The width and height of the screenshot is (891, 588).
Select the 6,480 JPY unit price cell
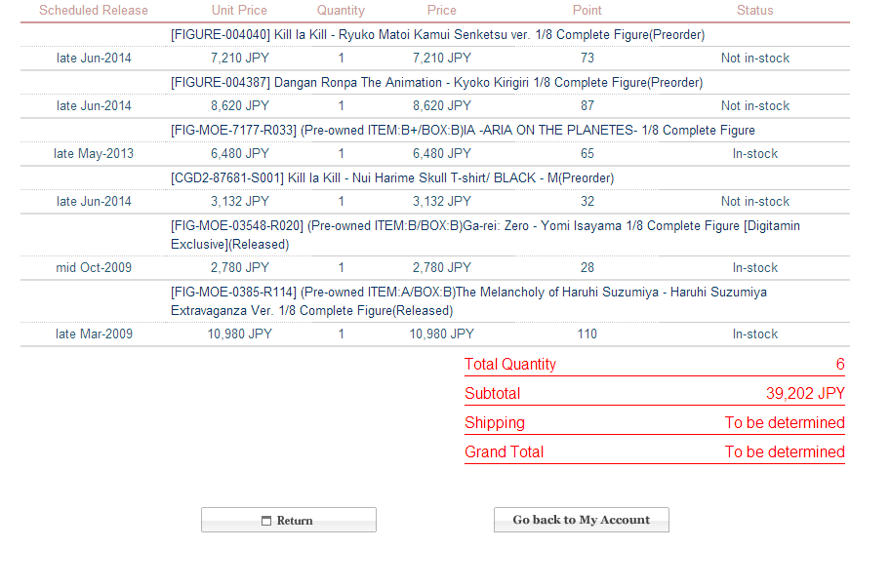pyautogui.click(x=240, y=153)
